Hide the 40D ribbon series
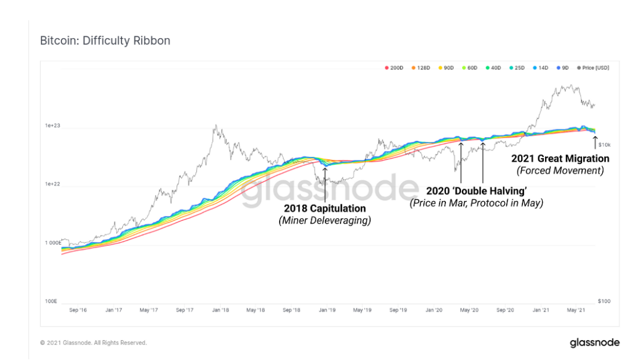This screenshot has height=361, width=644. coord(493,68)
